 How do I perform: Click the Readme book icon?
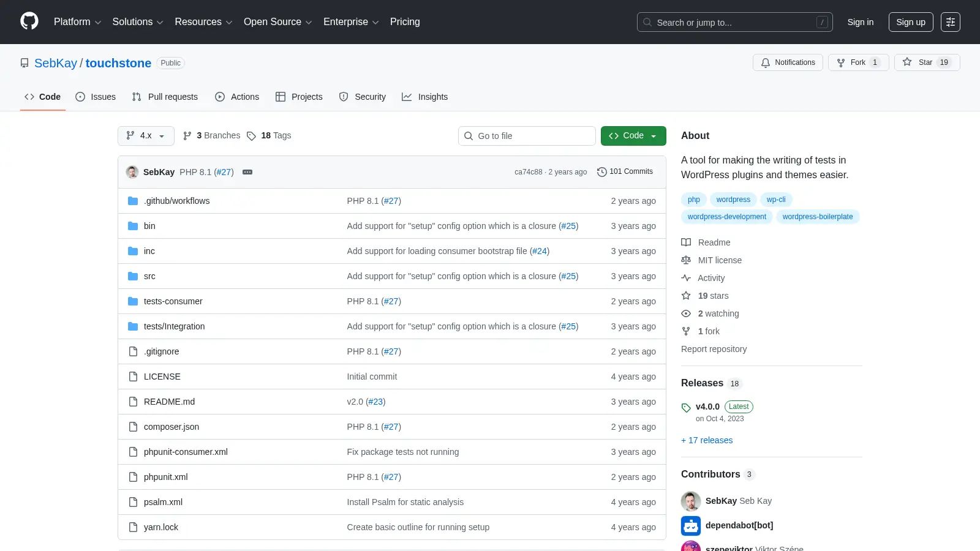click(686, 242)
